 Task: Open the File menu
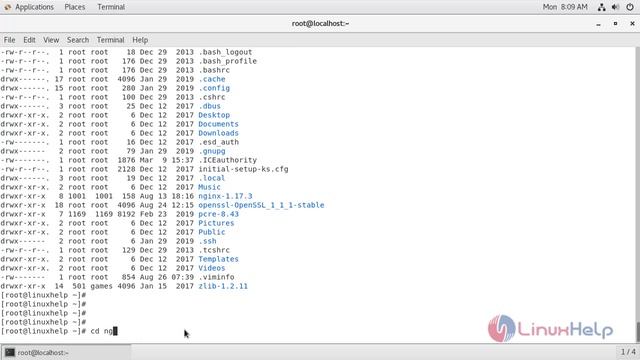[9, 40]
